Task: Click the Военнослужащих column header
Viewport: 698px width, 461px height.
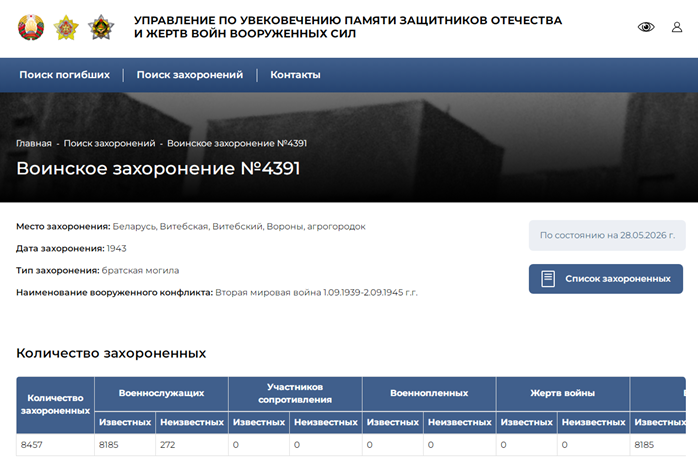Action: 161,393
